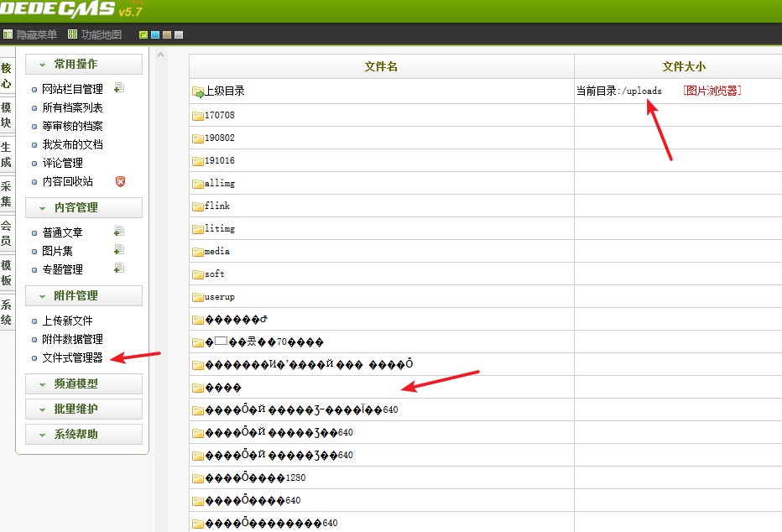Expand the 频道模型 section

point(83,383)
